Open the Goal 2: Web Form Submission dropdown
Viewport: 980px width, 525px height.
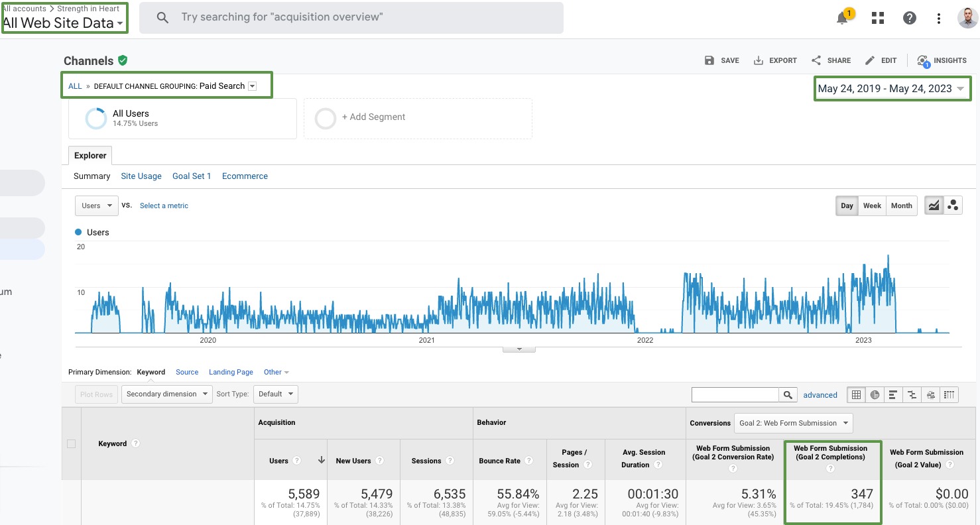(x=794, y=423)
